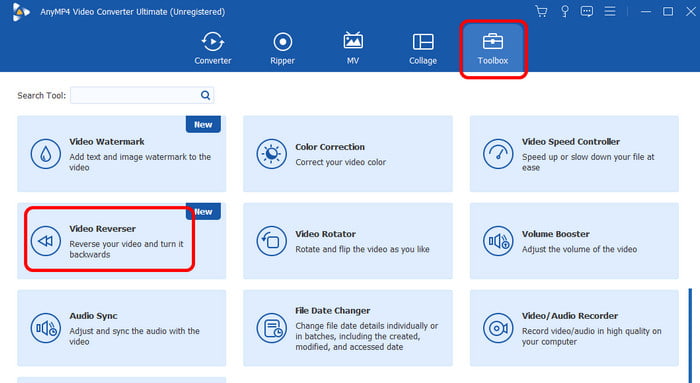700x383 pixels.
Task: Click 'Change file date details individually' text
Action: pyautogui.click(x=367, y=336)
